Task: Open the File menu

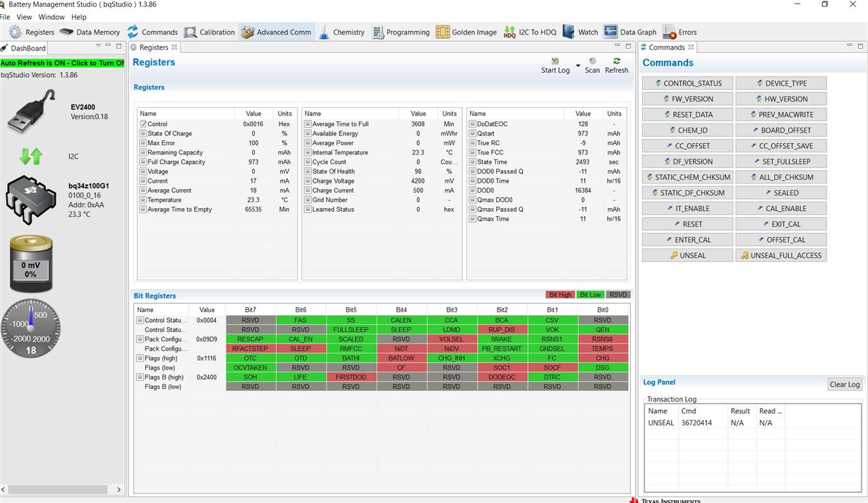Action: [5, 17]
